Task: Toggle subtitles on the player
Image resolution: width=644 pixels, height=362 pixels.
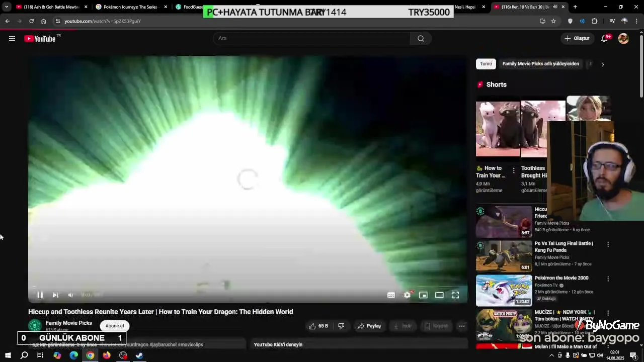Action: tap(391, 295)
